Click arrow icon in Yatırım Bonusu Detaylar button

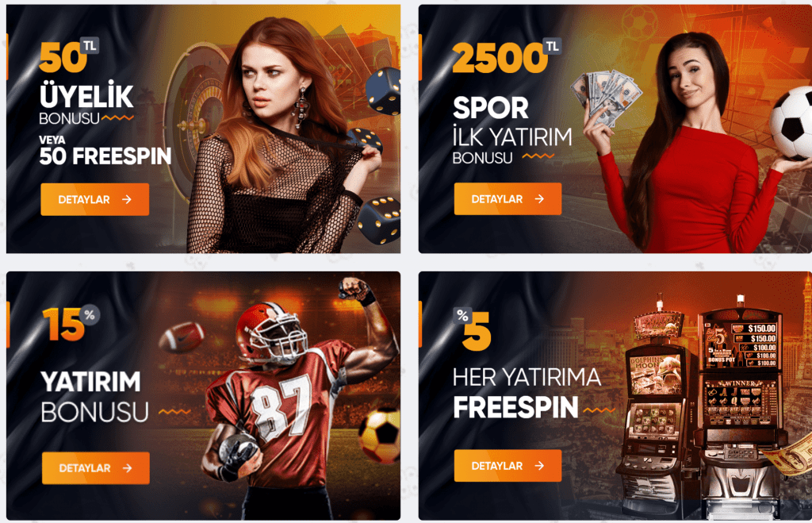click(128, 468)
